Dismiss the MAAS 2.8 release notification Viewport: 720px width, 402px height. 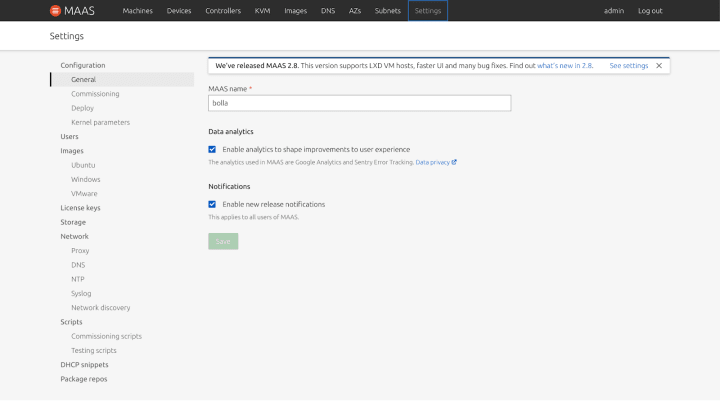(659, 66)
